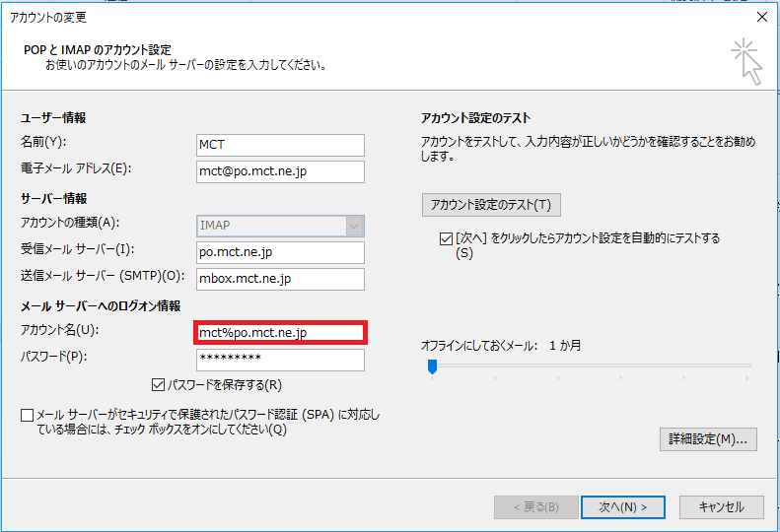Click the アカウント設定のテスト heading text

point(476,118)
